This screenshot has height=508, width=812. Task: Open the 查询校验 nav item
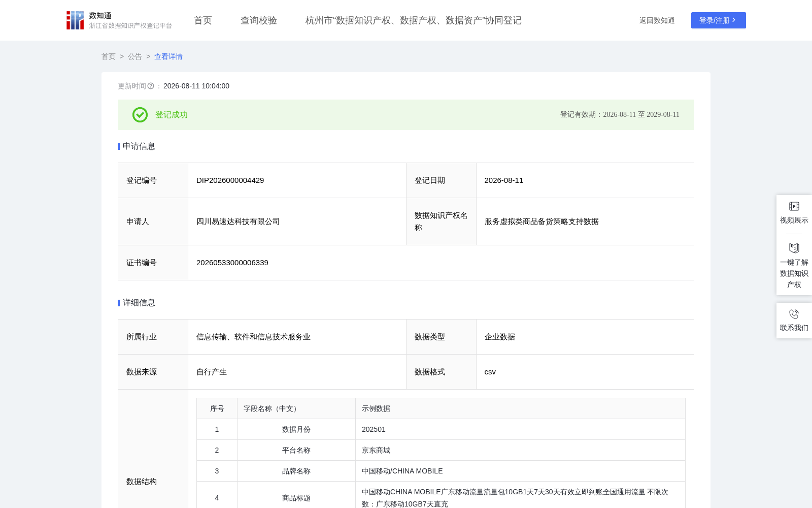[x=259, y=20]
